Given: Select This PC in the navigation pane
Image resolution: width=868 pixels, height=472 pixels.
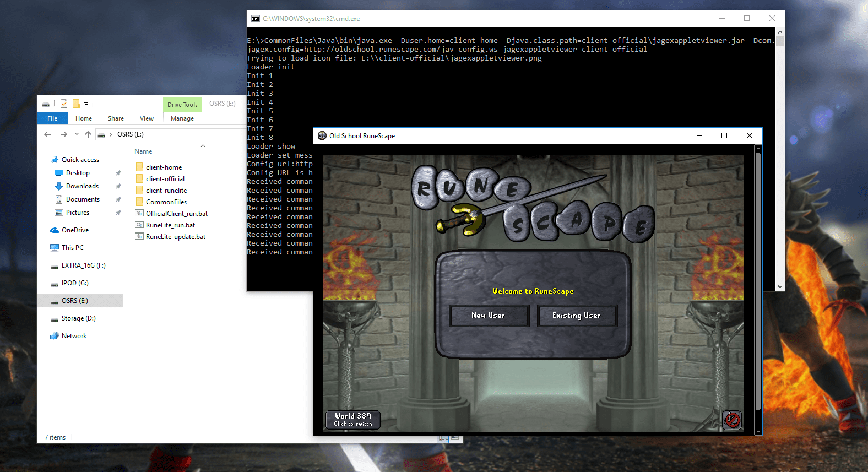Looking at the screenshot, I should pyautogui.click(x=73, y=248).
